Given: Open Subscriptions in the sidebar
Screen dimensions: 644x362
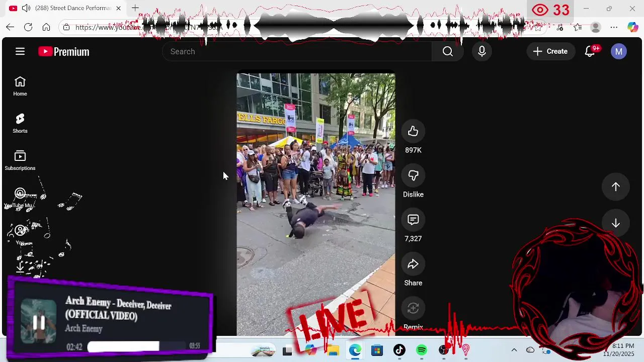Looking at the screenshot, I should (x=20, y=161).
